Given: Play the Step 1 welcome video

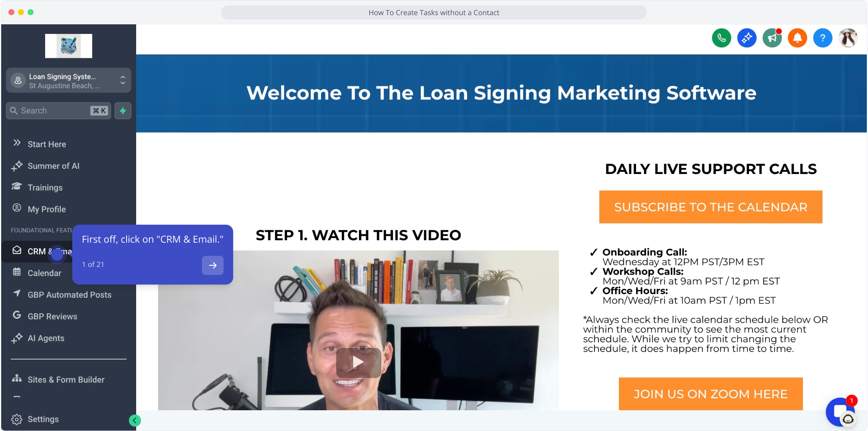Looking at the screenshot, I should (x=358, y=362).
